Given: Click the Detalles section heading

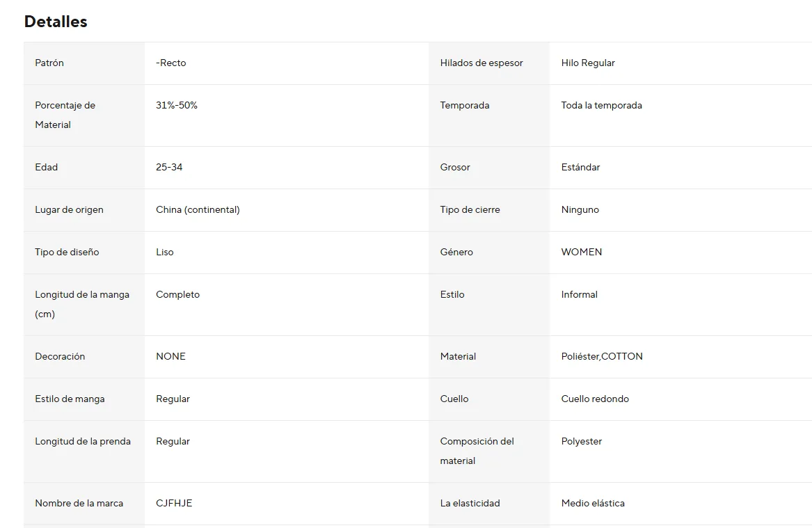Looking at the screenshot, I should point(56,22).
